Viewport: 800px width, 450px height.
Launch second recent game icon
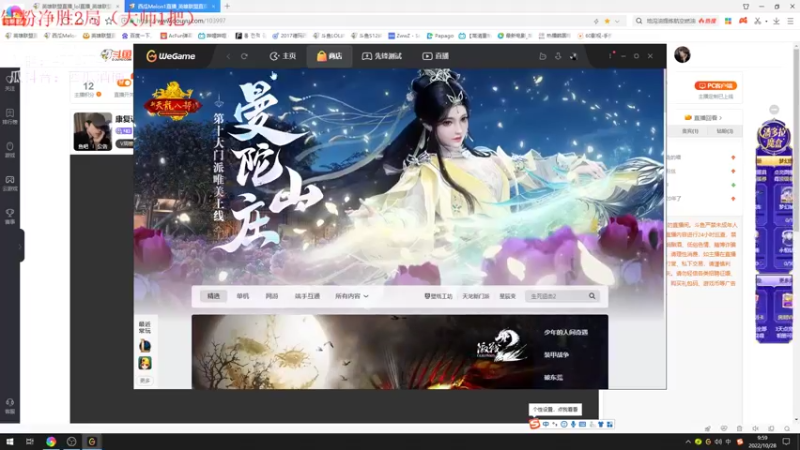pos(145,363)
